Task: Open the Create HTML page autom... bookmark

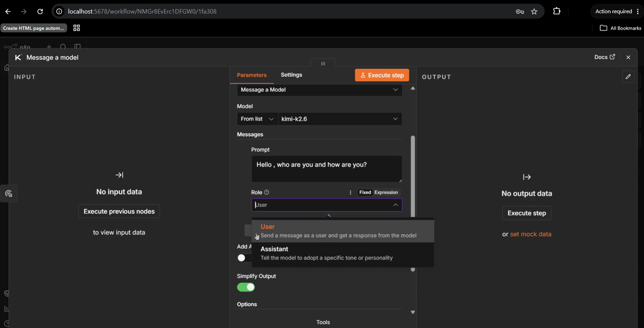Action: 34,28
